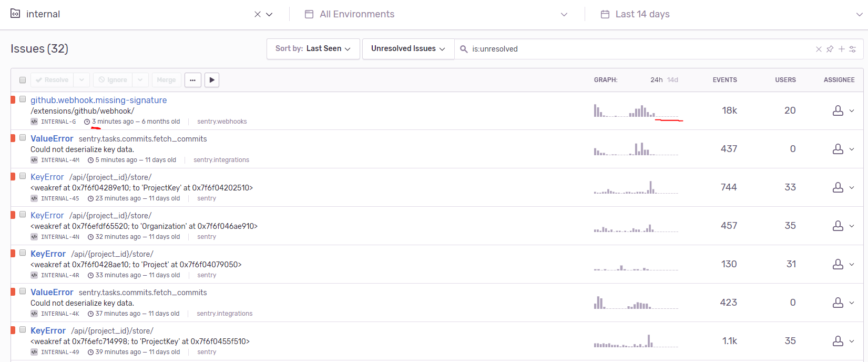This screenshot has width=868, height=362.
Task: Click the INTERNAL-G project code icon
Action: [34, 122]
